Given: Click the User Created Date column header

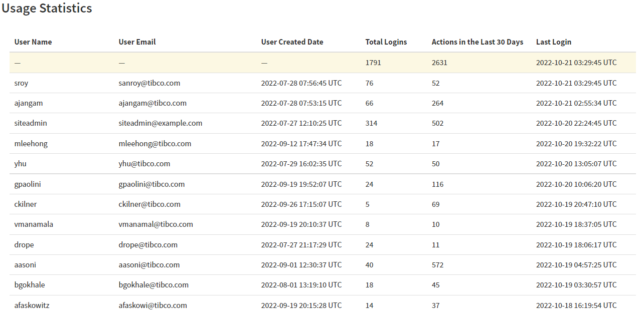Looking at the screenshot, I should pos(292,42).
